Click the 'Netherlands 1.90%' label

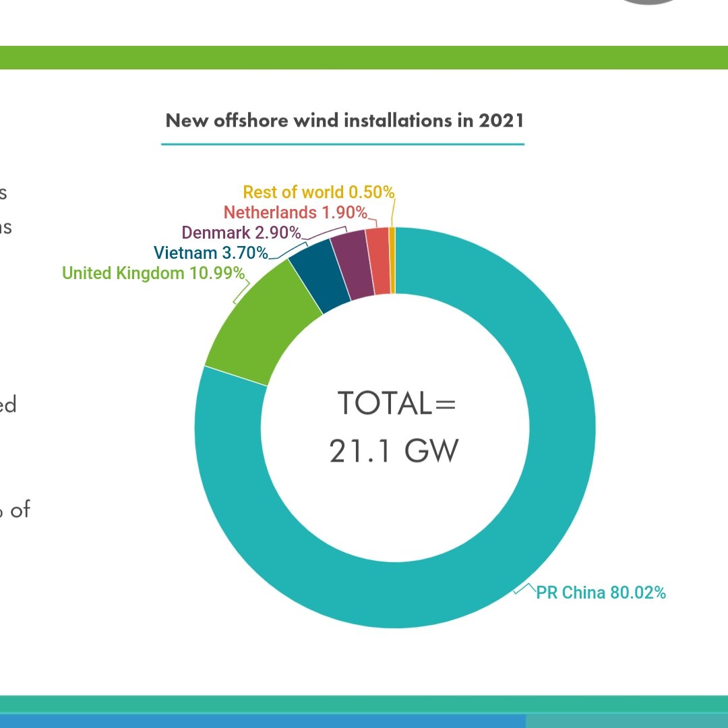click(295, 212)
